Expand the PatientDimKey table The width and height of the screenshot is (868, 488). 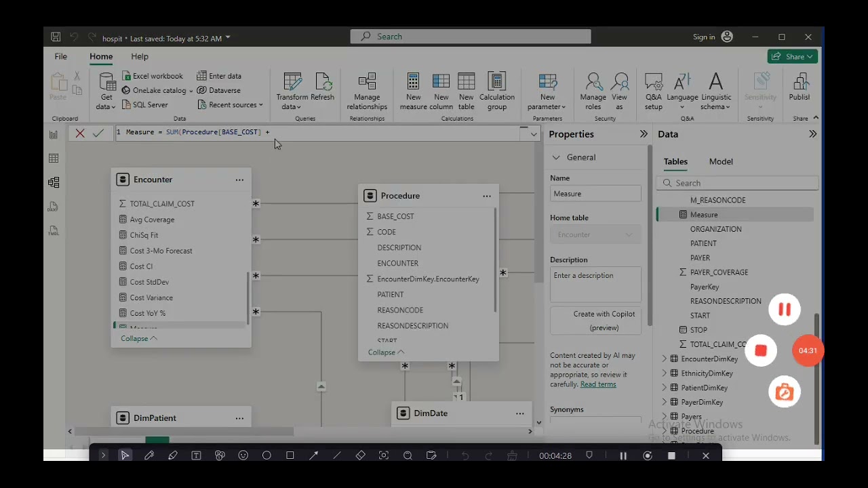point(665,388)
